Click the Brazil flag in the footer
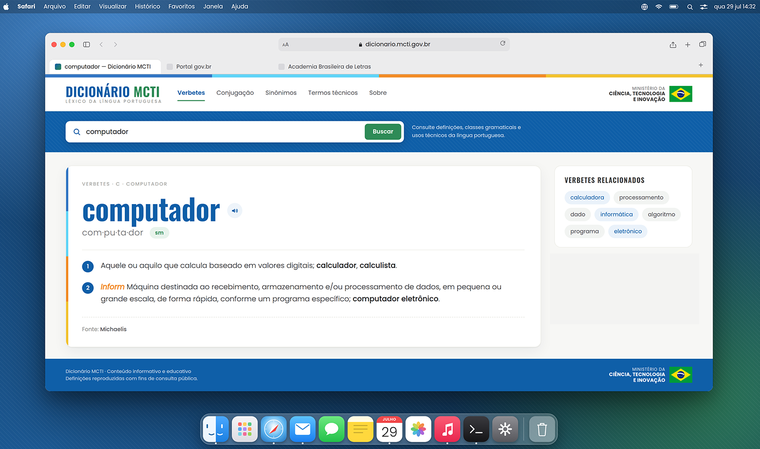 pos(681,375)
